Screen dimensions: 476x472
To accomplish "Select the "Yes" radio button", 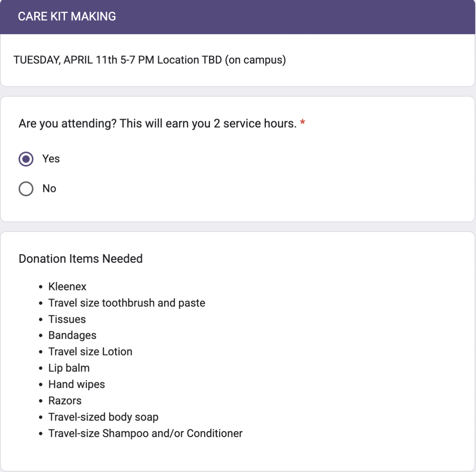I will pyautogui.click(x=26, y=159).
